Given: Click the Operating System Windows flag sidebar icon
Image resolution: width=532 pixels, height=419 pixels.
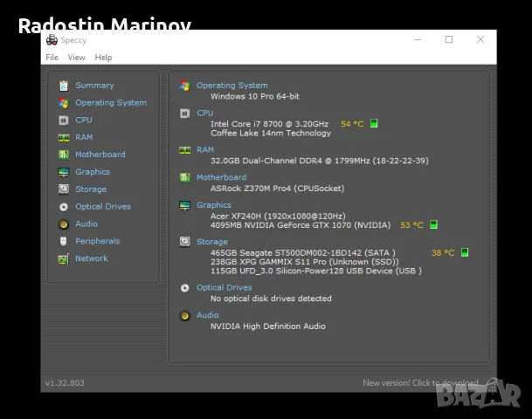Looking at the screenshot, I should (x=64, y=103).
